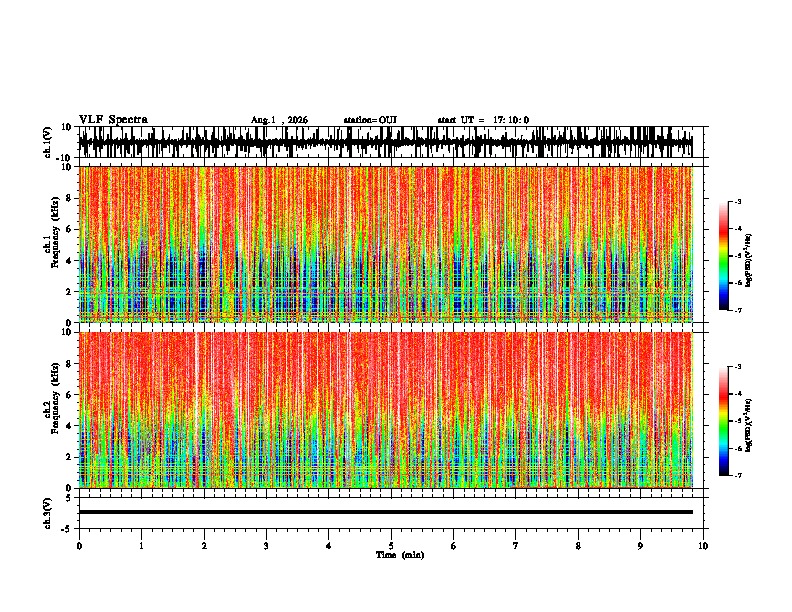Click the time-axis tick label 2
The width and height of the screenshot is (792, 612).
[x=204, y=546]
